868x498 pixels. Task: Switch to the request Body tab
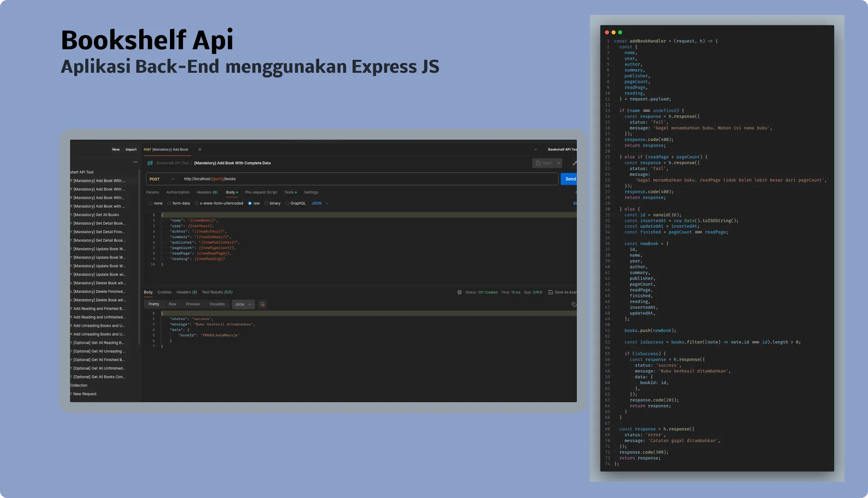tap(231, 193)
